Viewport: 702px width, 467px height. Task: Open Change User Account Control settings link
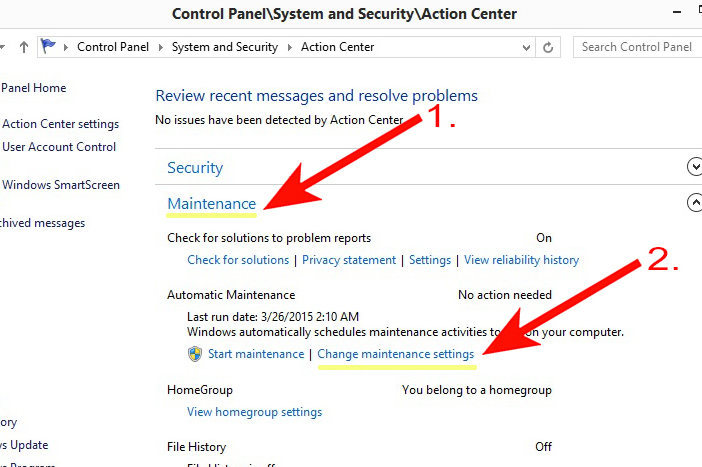click(x=59, y=147)
